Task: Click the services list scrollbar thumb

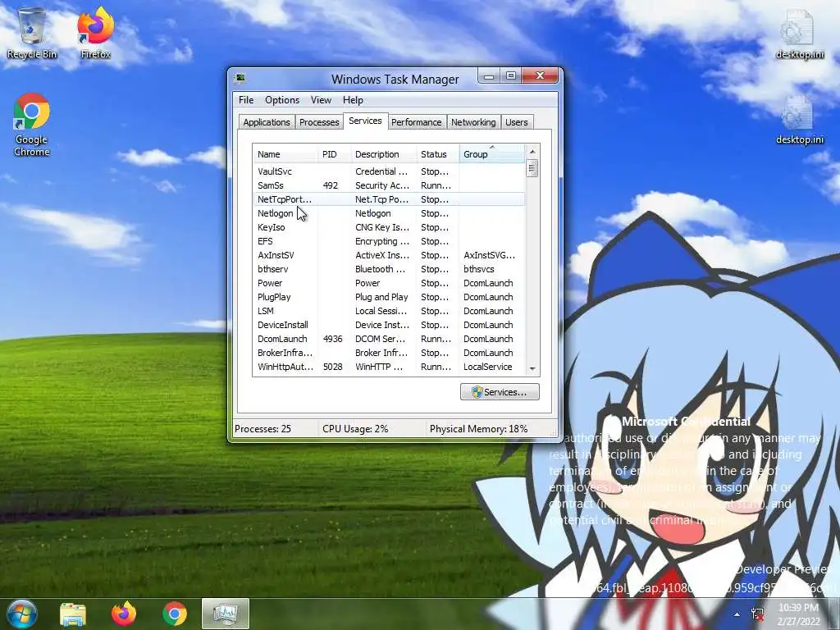Action: pos(532,169)
